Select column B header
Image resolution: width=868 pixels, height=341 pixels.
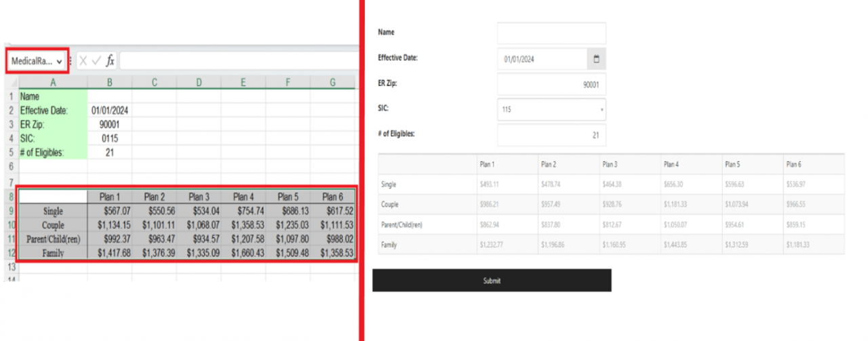[110, 82]
